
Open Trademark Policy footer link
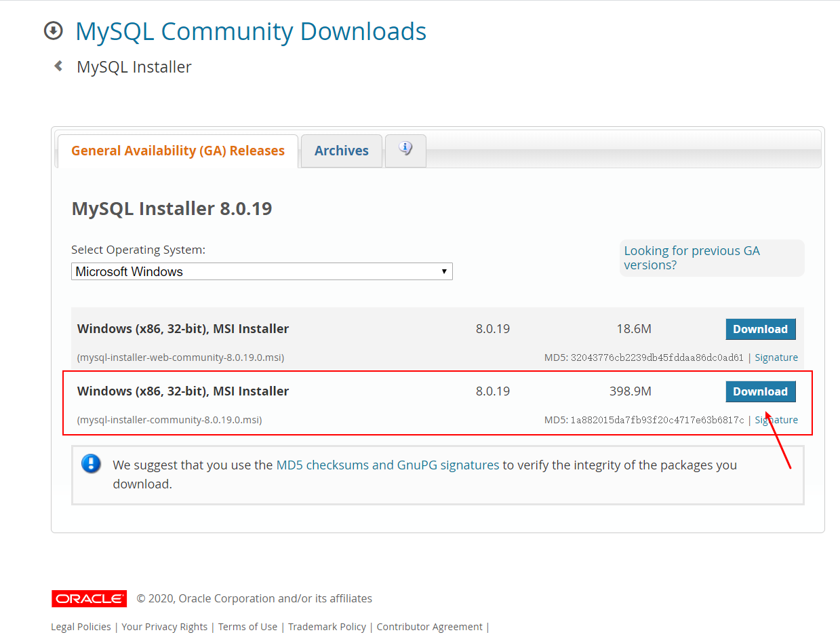pos(327,627)
